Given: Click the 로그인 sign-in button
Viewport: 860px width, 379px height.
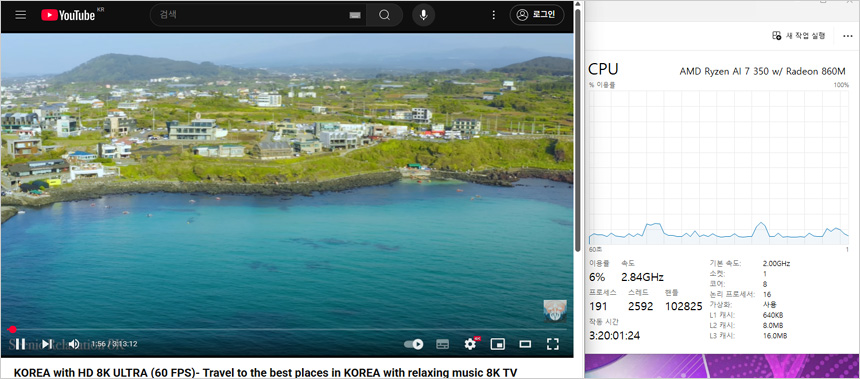Looking at the screenshot, I should [x=536, y=15].
